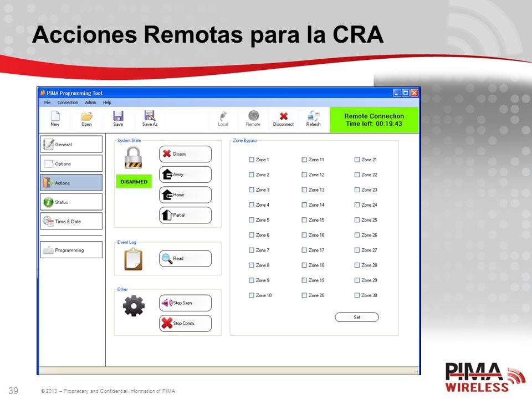The width and height of the screenshot is (532, 399).
Task: Check the Zone 17 bypass checkbox
Action: (304, 250)
